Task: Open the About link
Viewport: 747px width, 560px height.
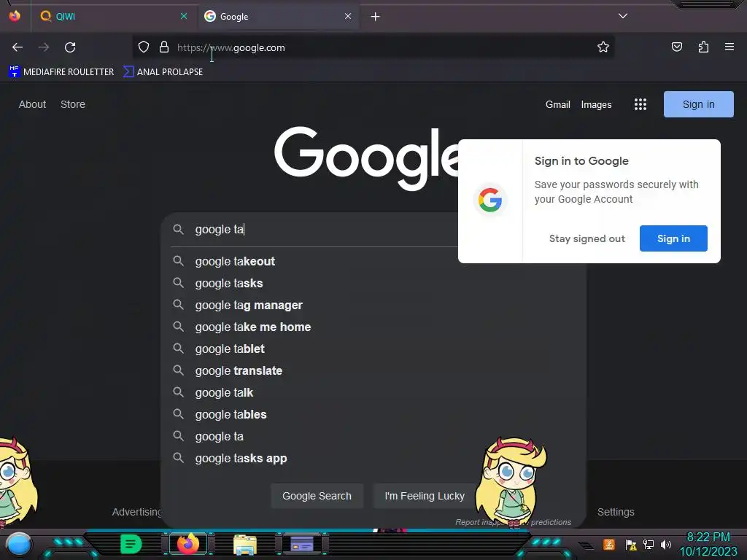Action: pyautogui.click(x=32, y=104)
